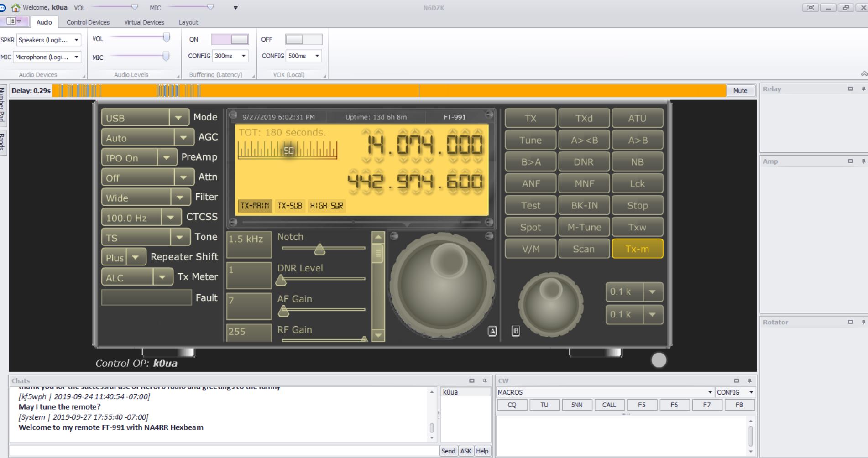Open the Mode USB dropdown

179,118
